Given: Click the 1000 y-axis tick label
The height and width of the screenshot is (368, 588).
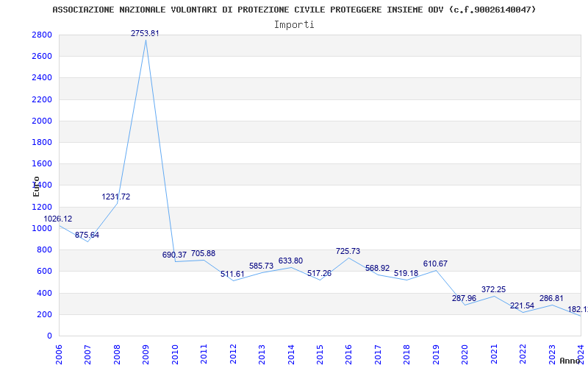Looking at the screenshot, I should coord(42,228).
